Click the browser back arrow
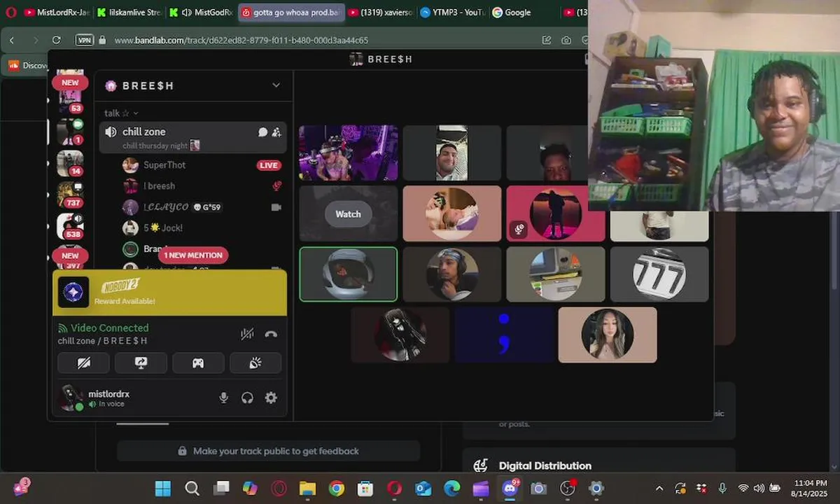 click(x=12, y=41)
